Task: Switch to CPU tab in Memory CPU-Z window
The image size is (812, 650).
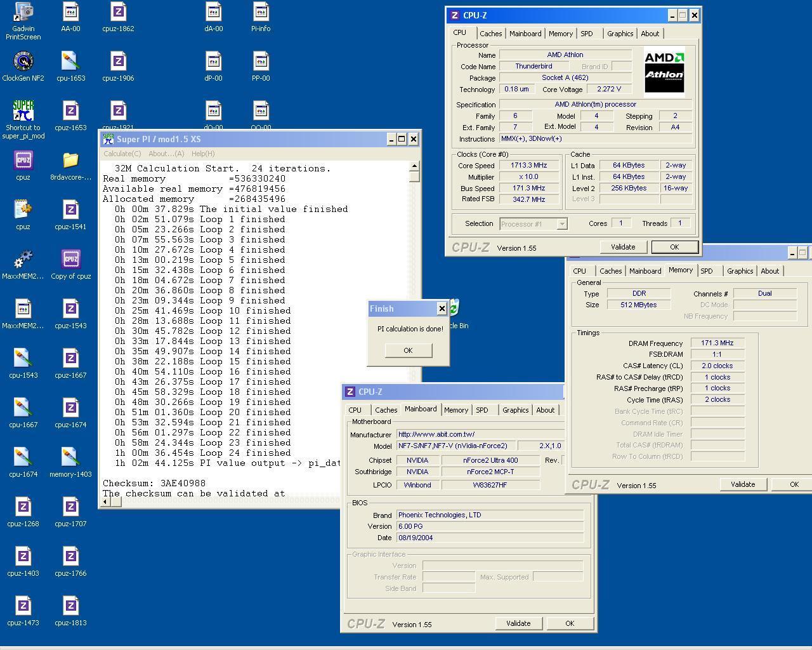Action: 580,271
